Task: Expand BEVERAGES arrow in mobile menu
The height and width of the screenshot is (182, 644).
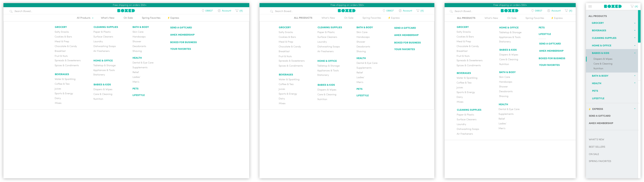Action: (x=635, y=31)
